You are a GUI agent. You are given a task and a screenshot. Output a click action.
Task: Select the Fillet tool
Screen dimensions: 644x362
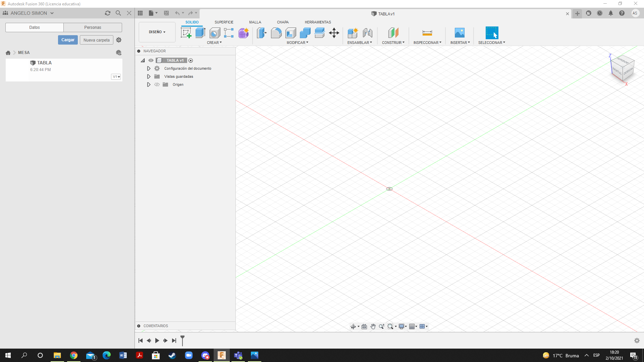coord(276,33)
